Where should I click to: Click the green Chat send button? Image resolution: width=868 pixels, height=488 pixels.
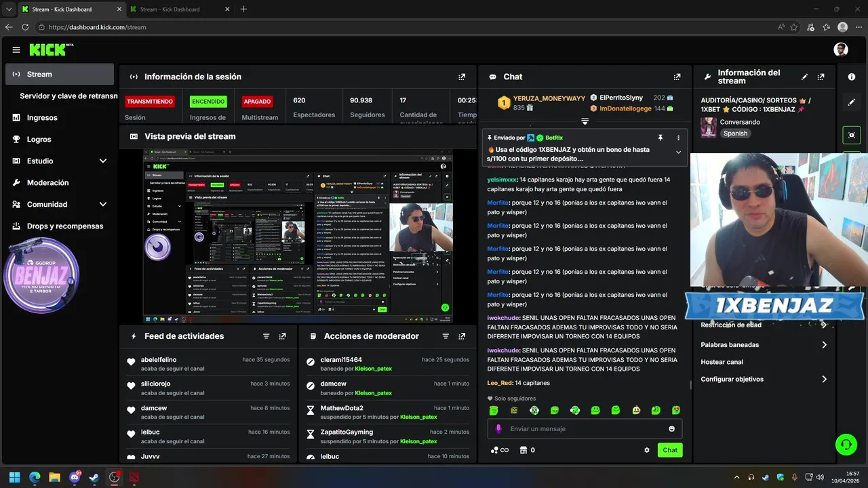[x=670, y=450]
